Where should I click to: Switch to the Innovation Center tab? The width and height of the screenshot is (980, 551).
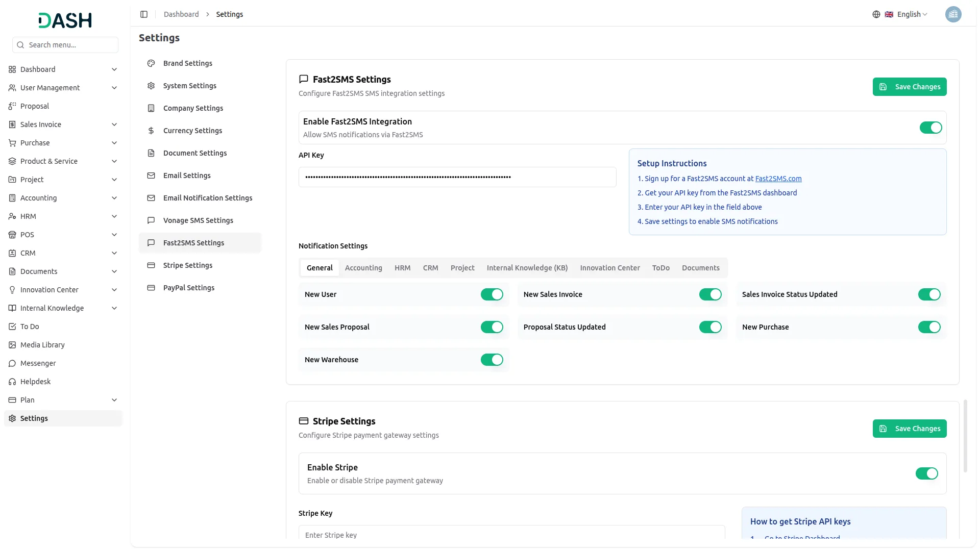(x=610, y=268)
